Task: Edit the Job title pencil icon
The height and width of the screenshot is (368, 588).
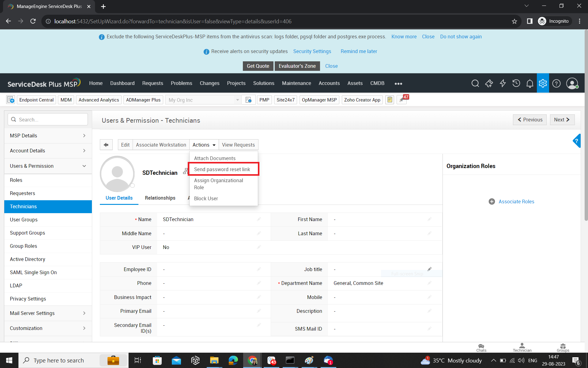Action: pos(429,269)
